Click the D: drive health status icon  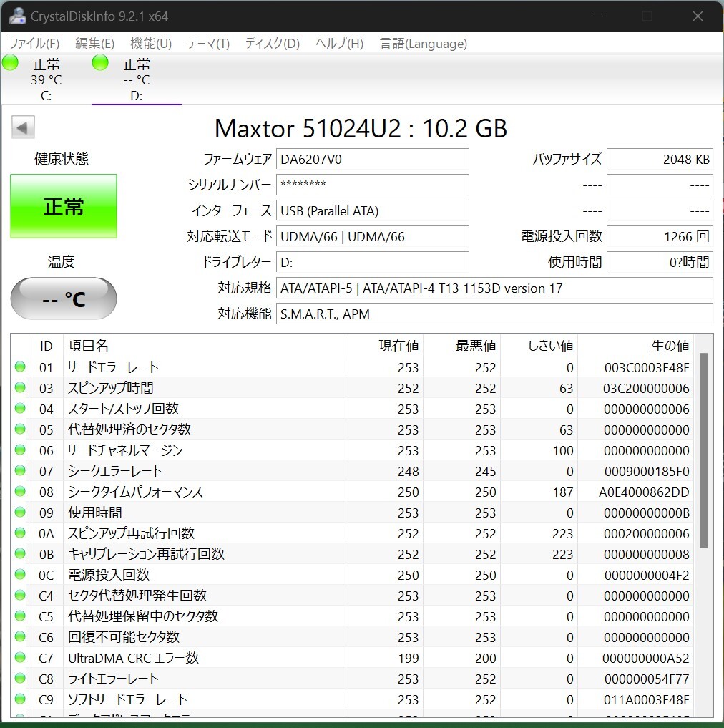pos(99,62)
